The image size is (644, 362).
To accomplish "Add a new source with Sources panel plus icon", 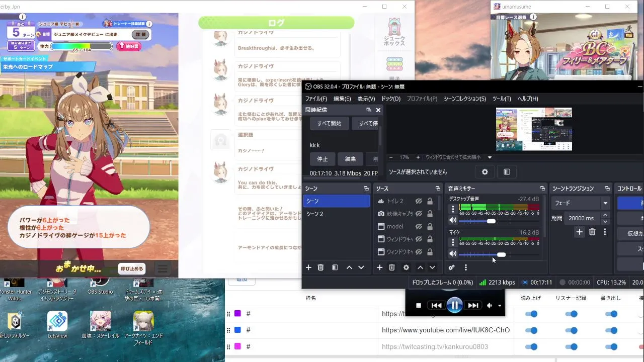I will pyautogui.click(x=380, y=267).
